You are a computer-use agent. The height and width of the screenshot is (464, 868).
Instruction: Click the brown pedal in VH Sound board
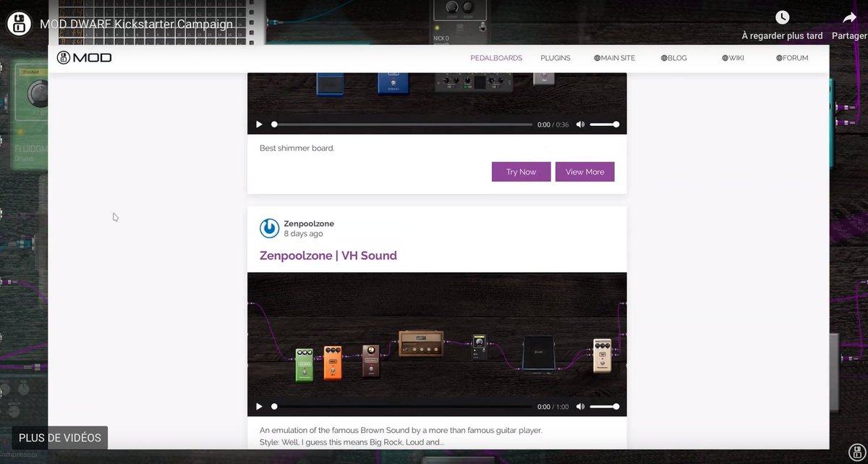tap(371, 360)
